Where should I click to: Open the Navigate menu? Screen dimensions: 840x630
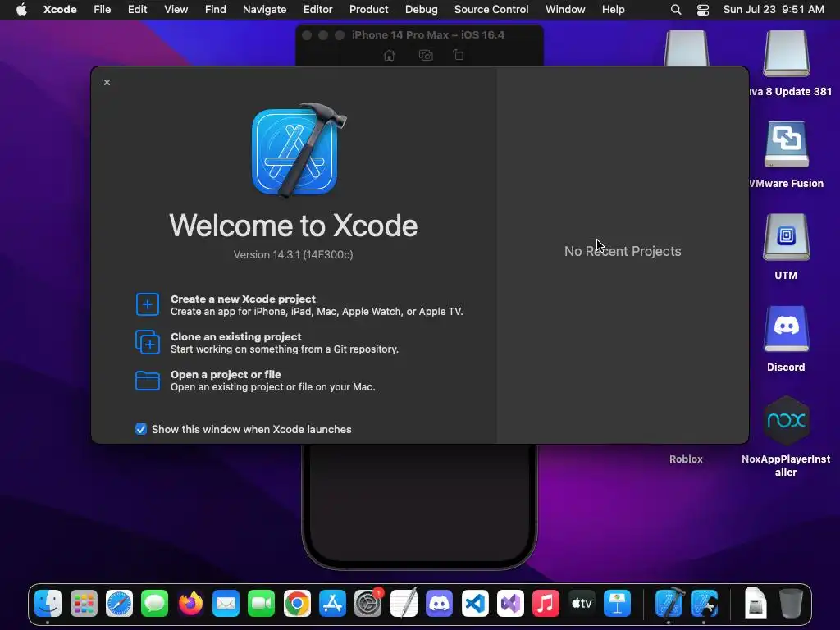point(265,9)
